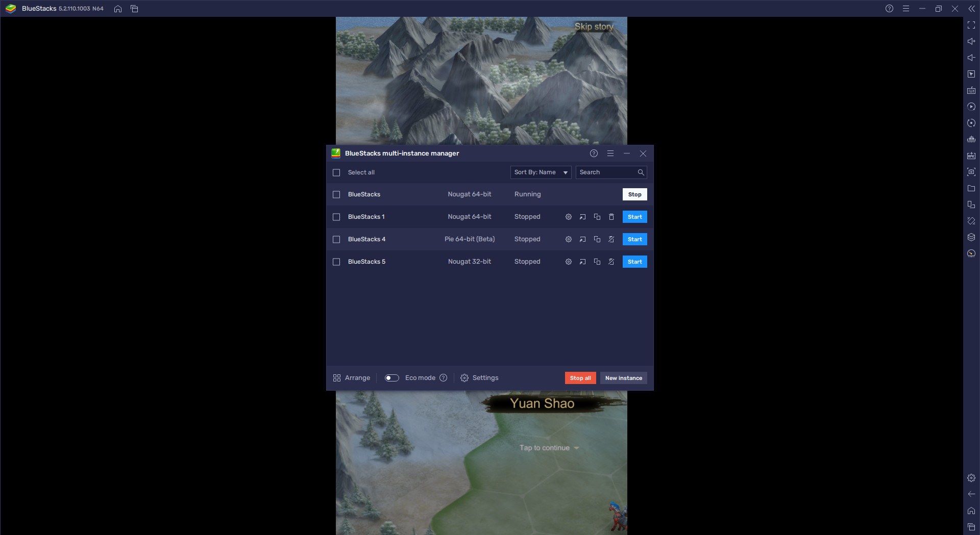Open BlueStacks settings gear in sidebar bottom
Viewport: 980px width, 535px height.
971,478
